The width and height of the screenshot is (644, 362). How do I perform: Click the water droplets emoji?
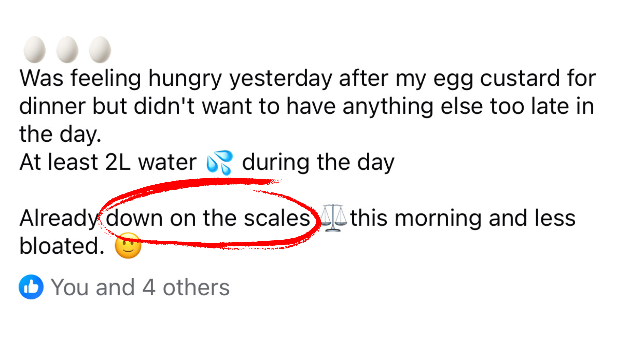coord(220,163)
